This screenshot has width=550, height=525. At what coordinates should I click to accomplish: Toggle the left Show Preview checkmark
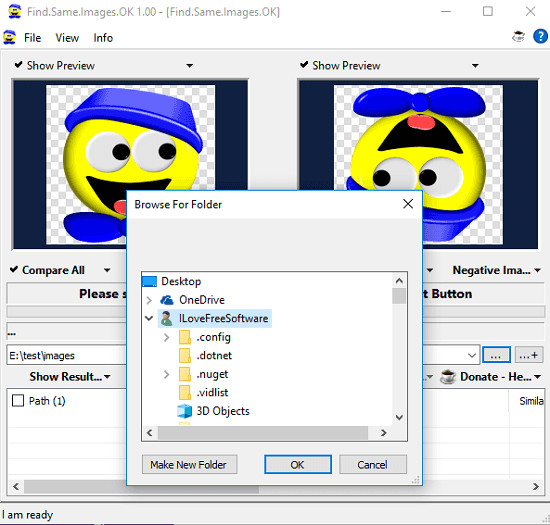coord(19,65)
